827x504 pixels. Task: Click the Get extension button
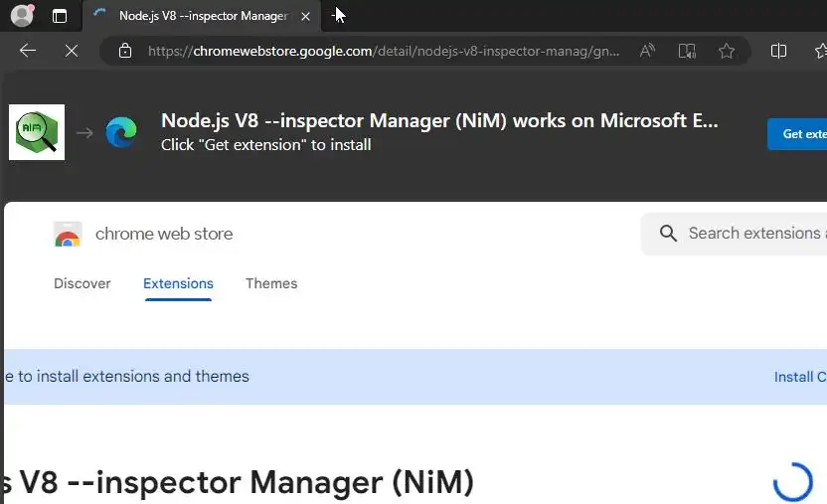800,134
